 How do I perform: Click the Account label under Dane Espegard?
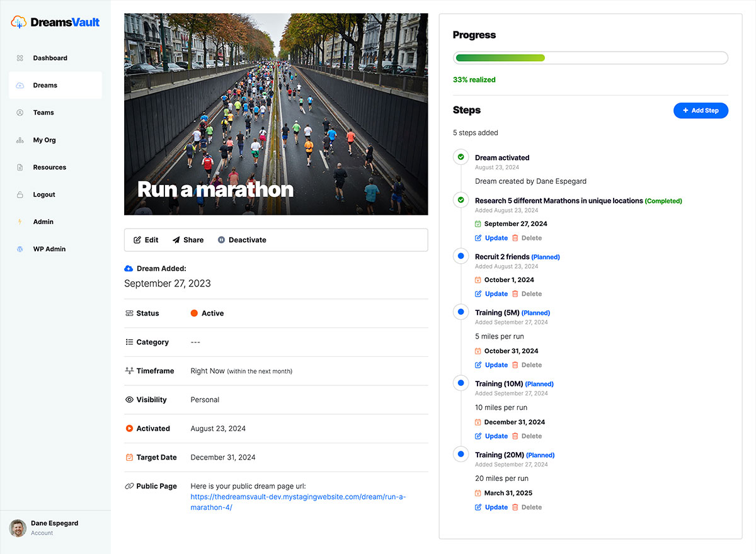42,533
